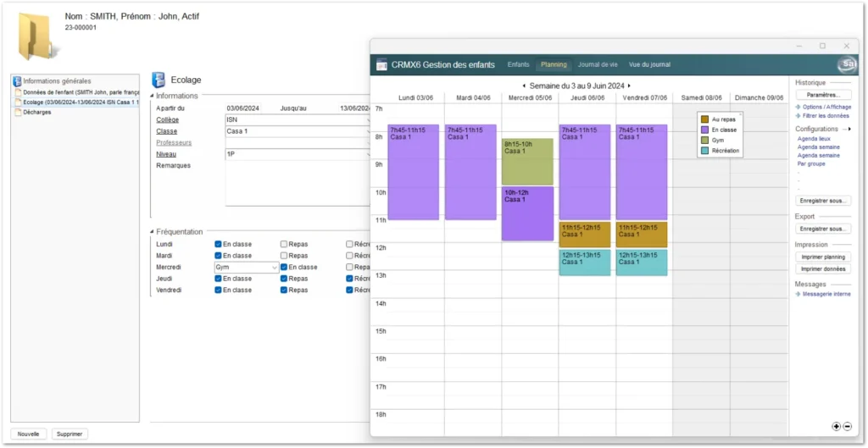868x448 pixels.
Task: Switch to the Enfants tab
Action: tap(519, 64)
